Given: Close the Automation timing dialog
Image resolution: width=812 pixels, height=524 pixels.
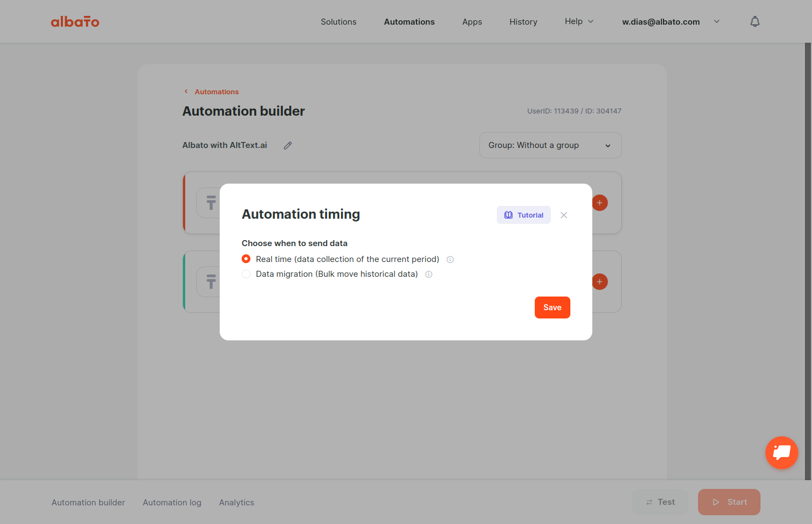Looking at the screenshot, I should pos(564,215).
